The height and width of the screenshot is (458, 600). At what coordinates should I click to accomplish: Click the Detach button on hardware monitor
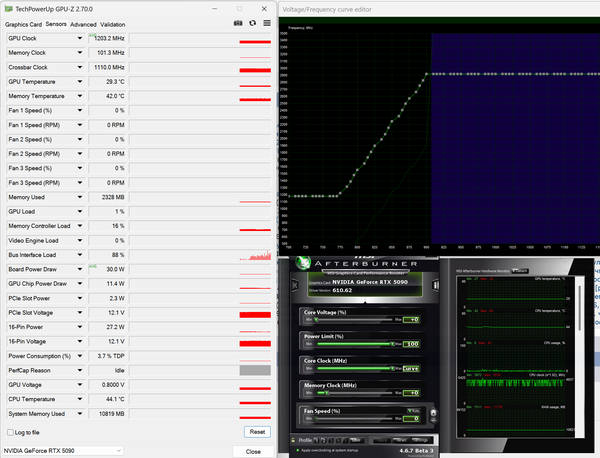(520, 271)
